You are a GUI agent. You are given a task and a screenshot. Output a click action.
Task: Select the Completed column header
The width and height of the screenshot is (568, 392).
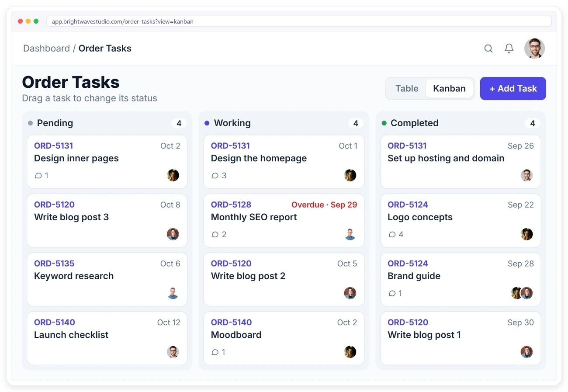tap(461, 123)
